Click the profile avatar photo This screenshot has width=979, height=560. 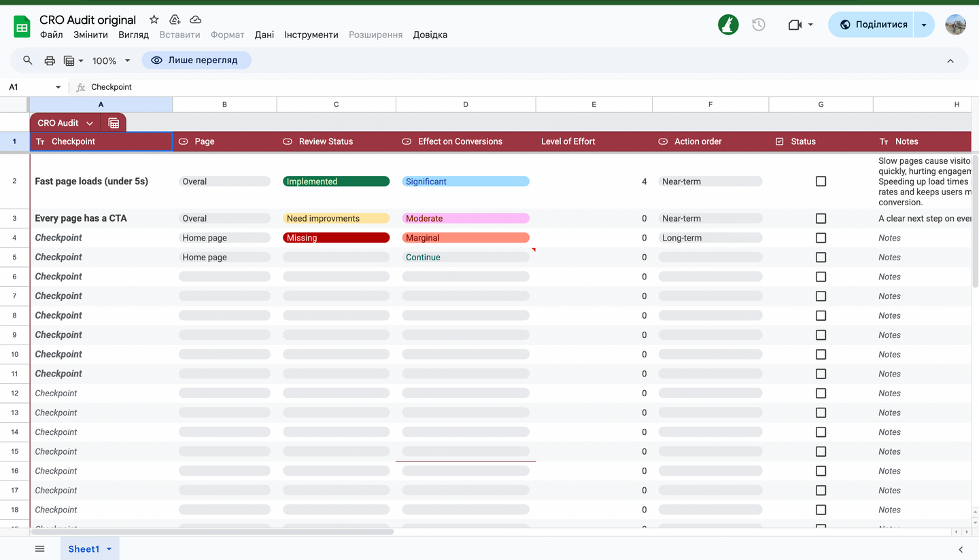(955, 24)
